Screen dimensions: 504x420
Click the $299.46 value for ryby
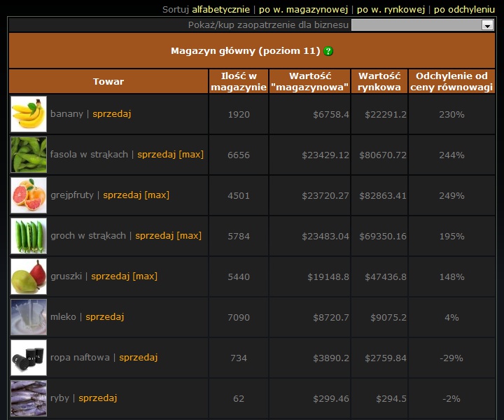click(331, 398)
